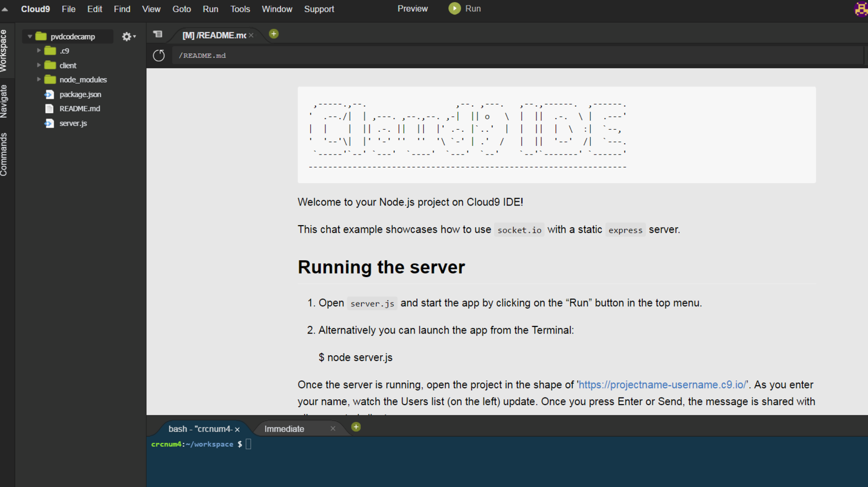Click the client folder icon
Image resolution: width=868 pixels, height=487 pixels.
click(x=50, y=65)
